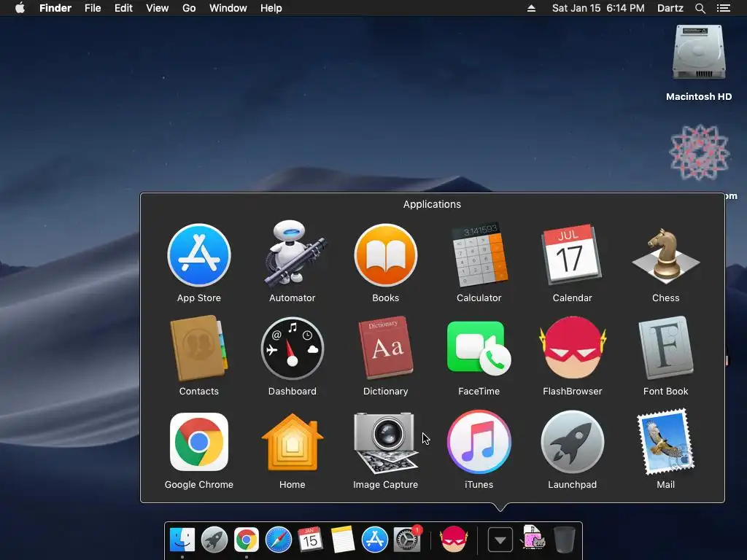
Task: Click the date and time in menu bar
Action: tap(598, 8)
